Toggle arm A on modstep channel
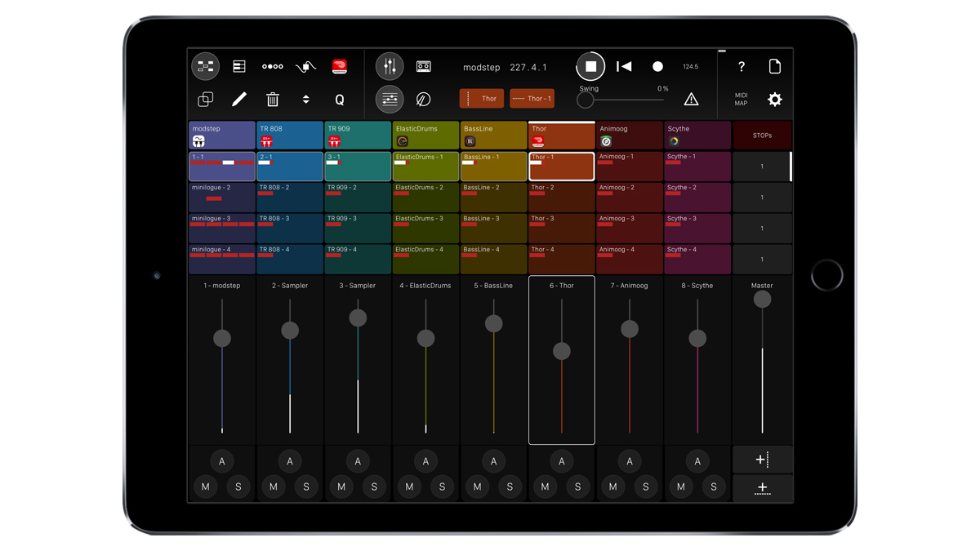Image resolution: width=980 pixels, height=551 pixels. click(x=222, y=461)
